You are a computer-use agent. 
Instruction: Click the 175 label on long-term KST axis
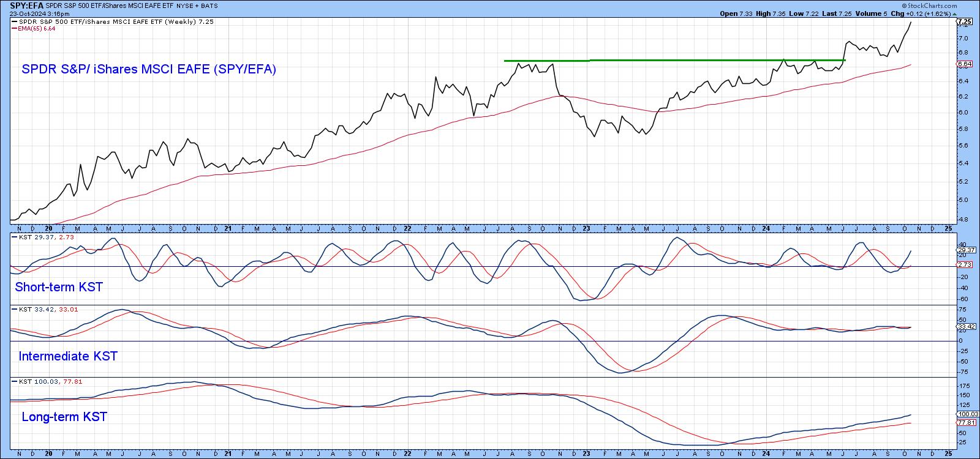(x=964, y=386)
